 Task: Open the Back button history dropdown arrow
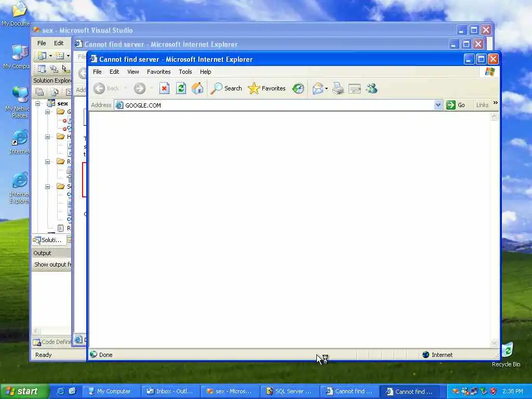[x=125, y=88]
